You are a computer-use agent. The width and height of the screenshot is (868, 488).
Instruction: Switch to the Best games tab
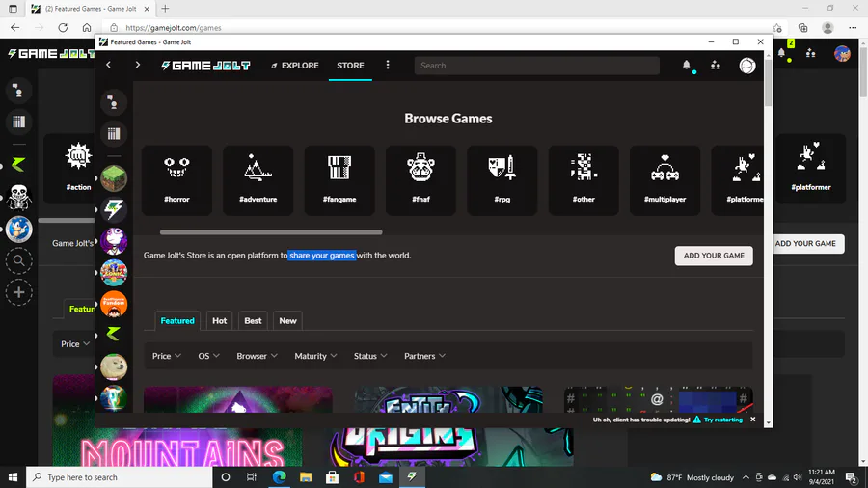click(x=253, y=321)
